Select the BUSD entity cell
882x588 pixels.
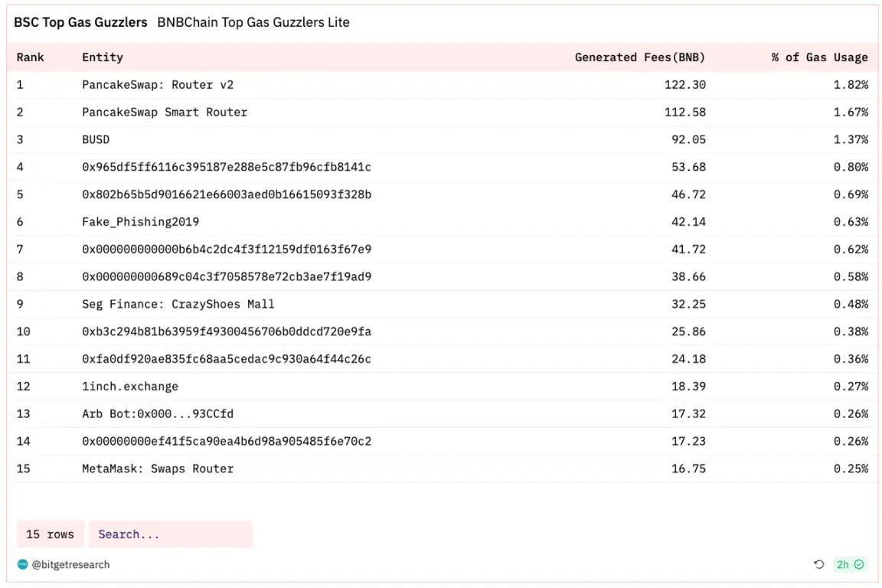[96, 139]
